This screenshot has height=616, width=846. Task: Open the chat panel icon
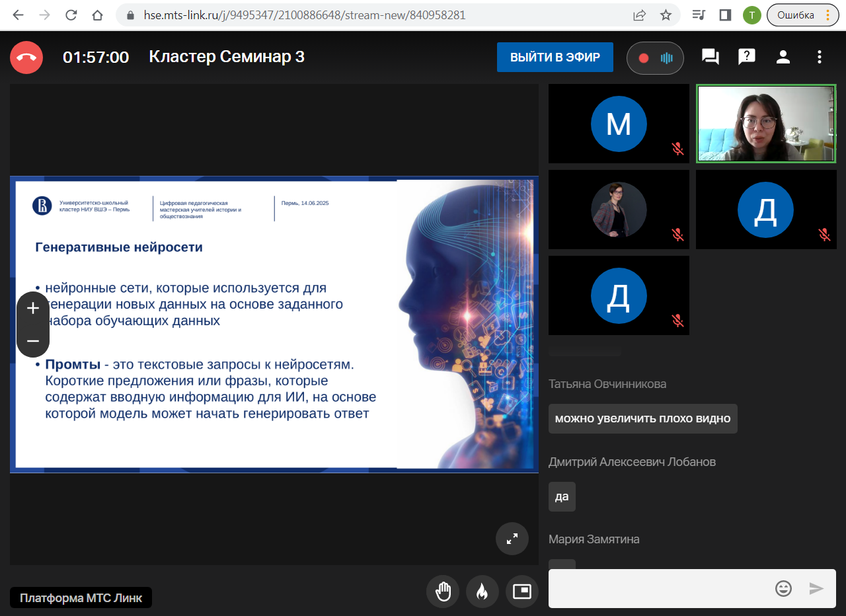click(x=710, y=58)
